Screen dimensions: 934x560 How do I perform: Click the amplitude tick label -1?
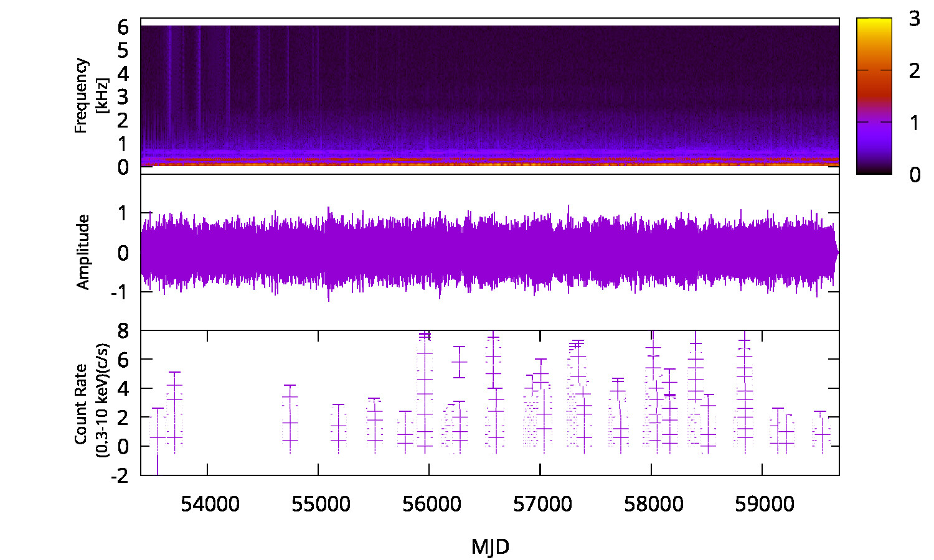120,292
